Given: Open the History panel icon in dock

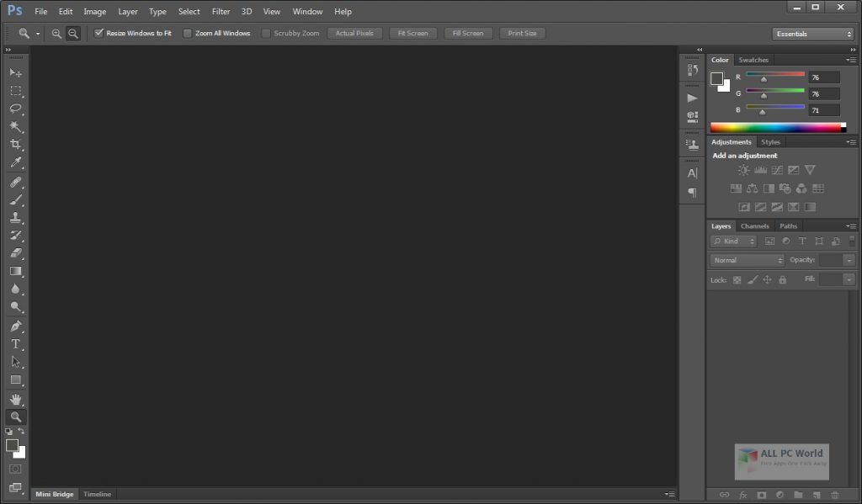Looking at the screenshot, I should 692,70.
